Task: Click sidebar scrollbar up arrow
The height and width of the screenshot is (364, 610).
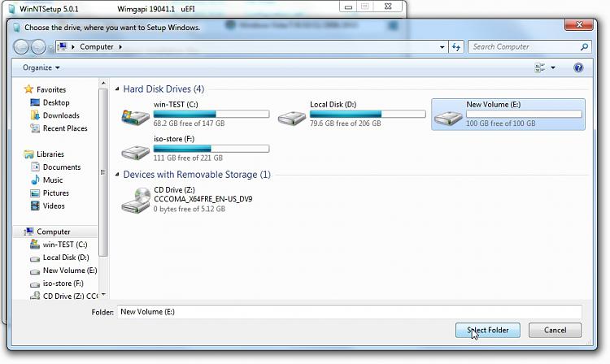Action: [103, 83]
